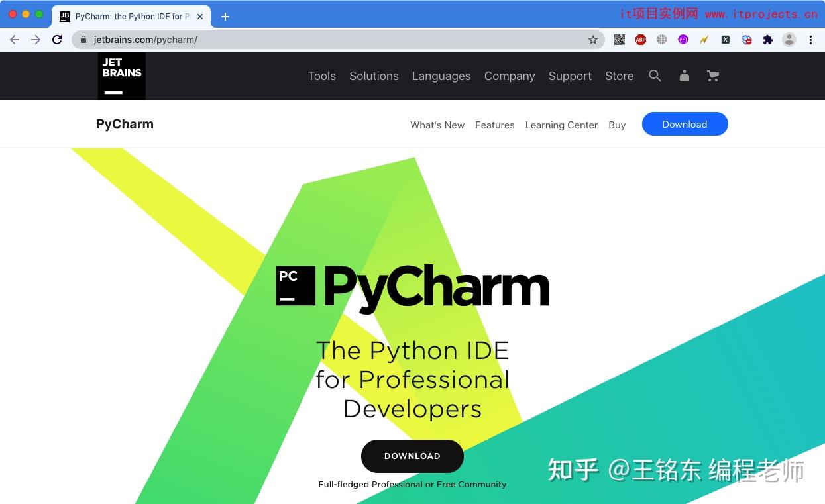The height and width of the screenshot is (504, 825).
Task: Click the PyCharm product title link
Action: [125, 125]
